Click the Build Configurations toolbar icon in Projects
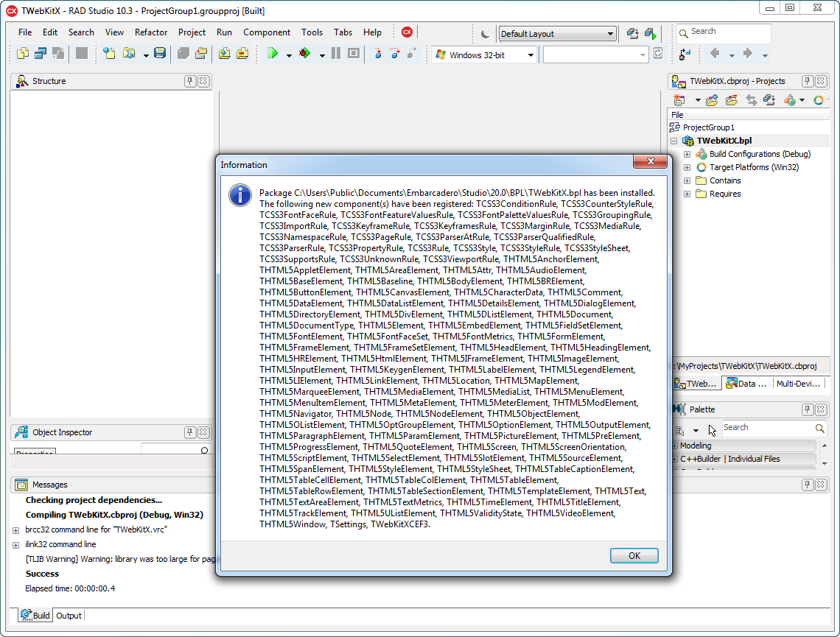Viewport: 840px width, 637px height. tap(790, 100)
